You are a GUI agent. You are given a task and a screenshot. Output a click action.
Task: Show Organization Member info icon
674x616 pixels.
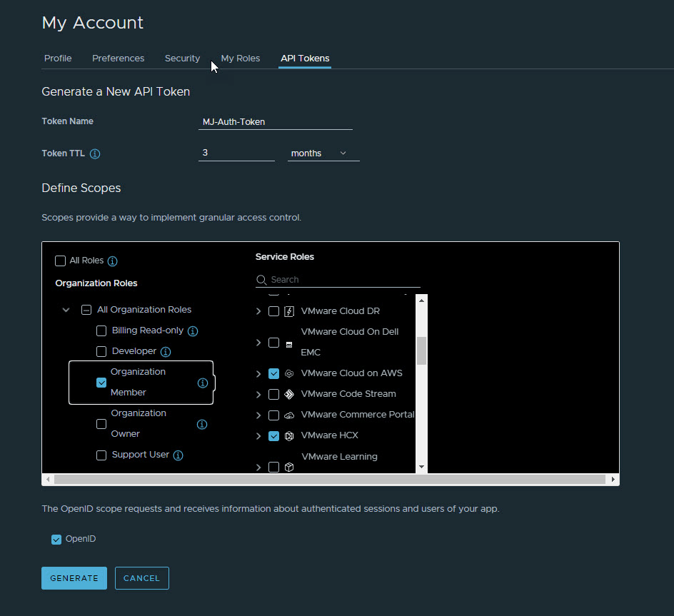click(203, 383)
